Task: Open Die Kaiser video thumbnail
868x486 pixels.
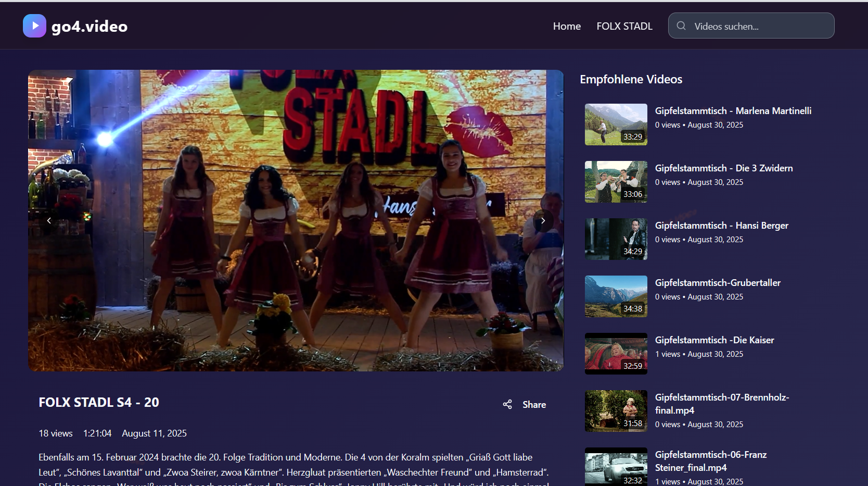Action: point(616,354)
